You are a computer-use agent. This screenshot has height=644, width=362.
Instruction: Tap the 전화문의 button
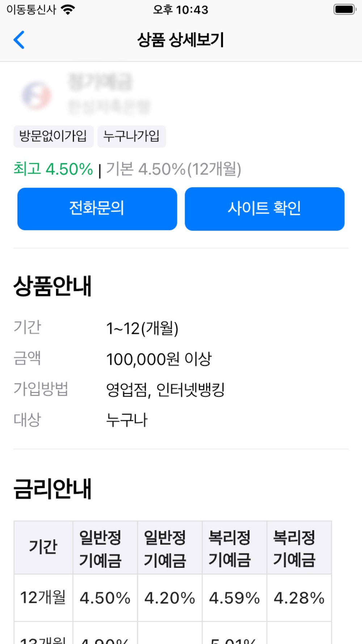pyautogui.click(x=97, y=209)
